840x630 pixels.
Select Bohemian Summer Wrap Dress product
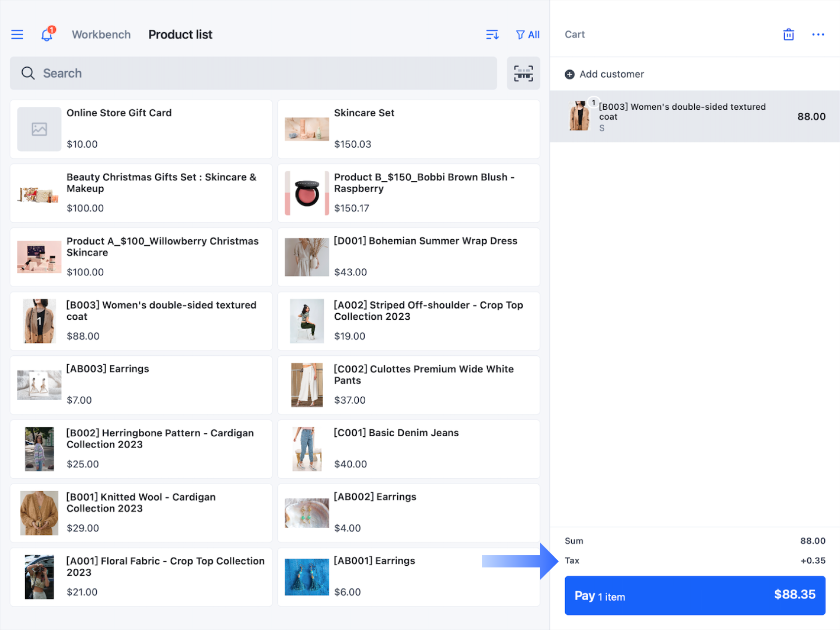[409, 257]
